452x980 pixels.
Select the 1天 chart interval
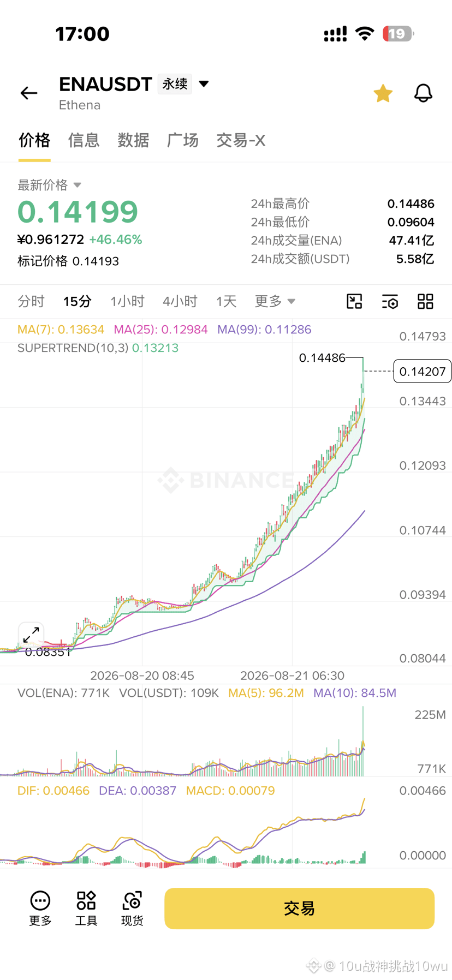(226, 301)
